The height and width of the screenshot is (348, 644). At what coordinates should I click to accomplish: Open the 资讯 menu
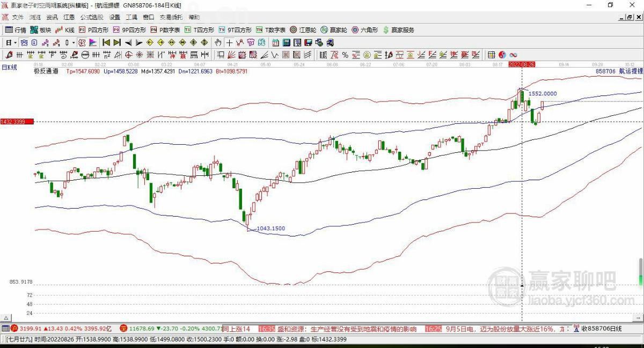click(52, 18)
